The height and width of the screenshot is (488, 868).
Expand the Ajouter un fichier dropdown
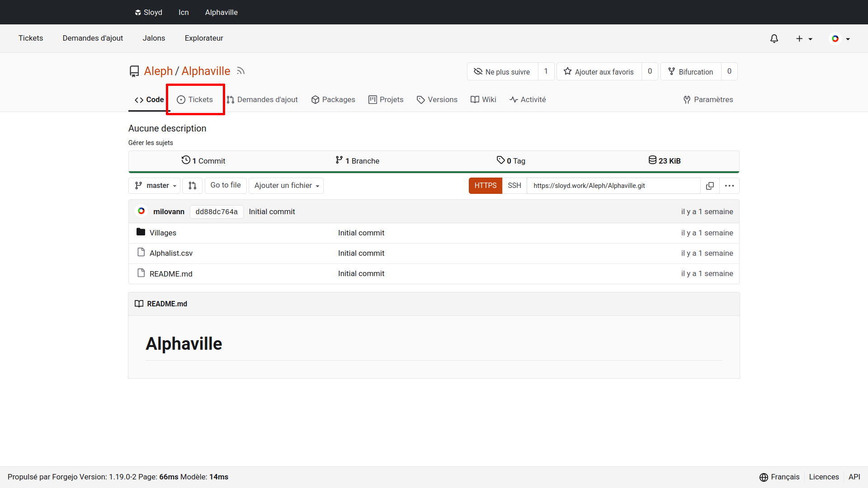click(286, 186)
